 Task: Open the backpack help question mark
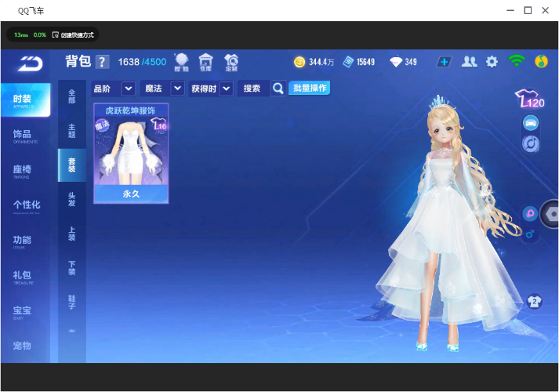[x=102, y=62]
